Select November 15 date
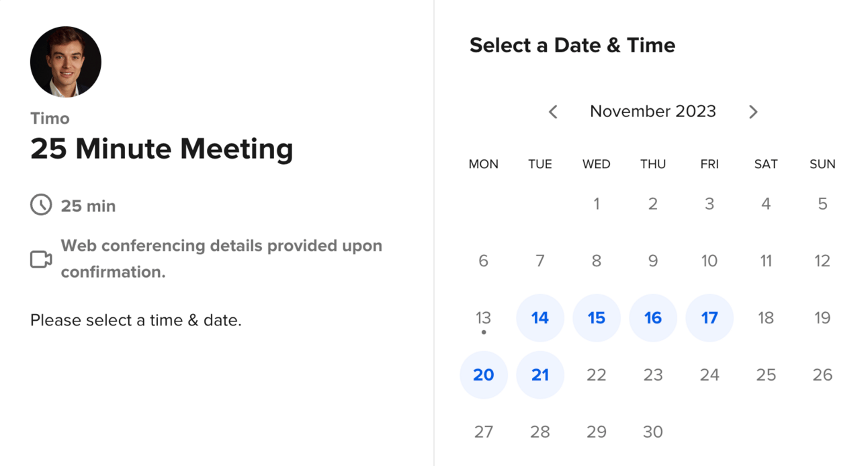 point(597,318)
